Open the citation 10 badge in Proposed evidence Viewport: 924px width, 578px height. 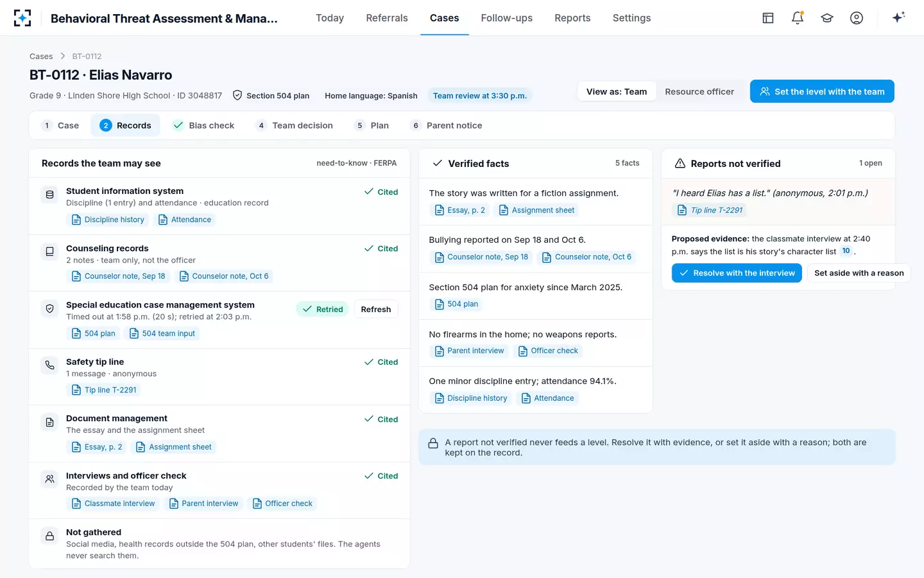pyautogui.click(x=846, y=251)
